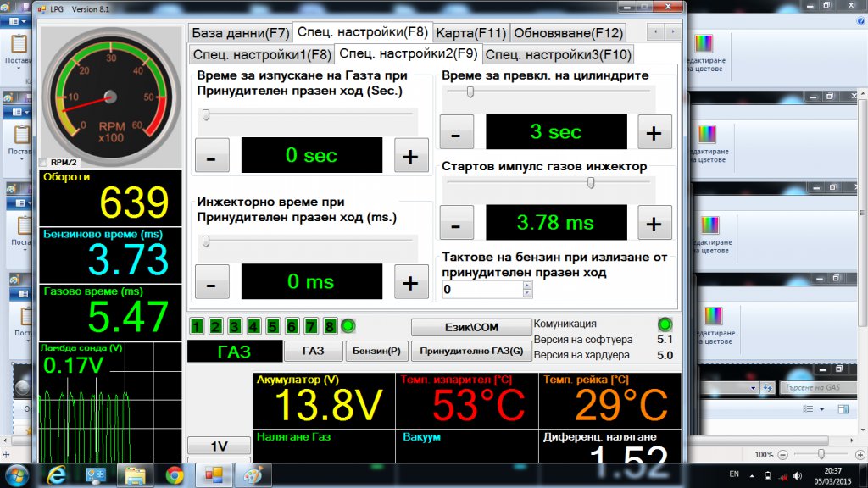Click the green LED next to cylinder 8

point(348,326)
